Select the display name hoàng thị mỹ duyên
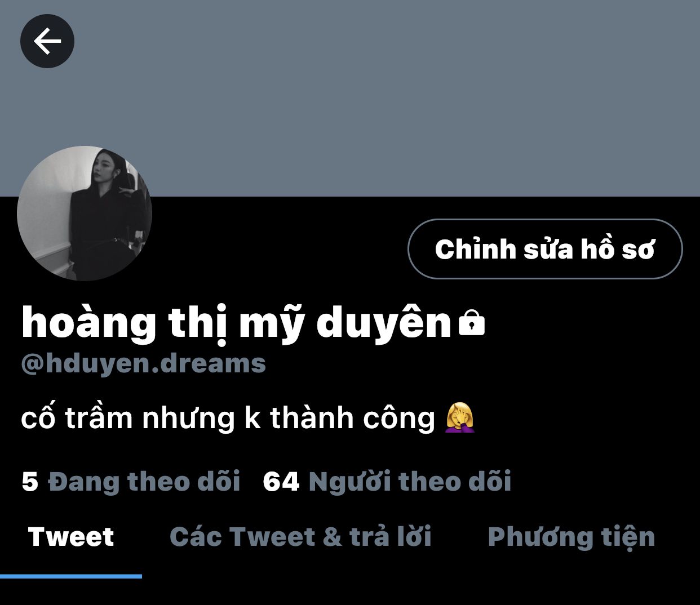 pos(237,323)
